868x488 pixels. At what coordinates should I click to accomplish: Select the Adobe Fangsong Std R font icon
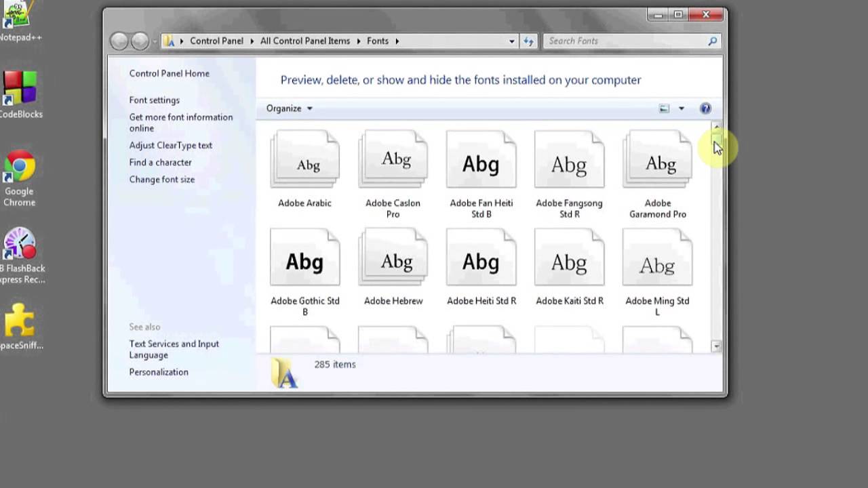[569, 159]
